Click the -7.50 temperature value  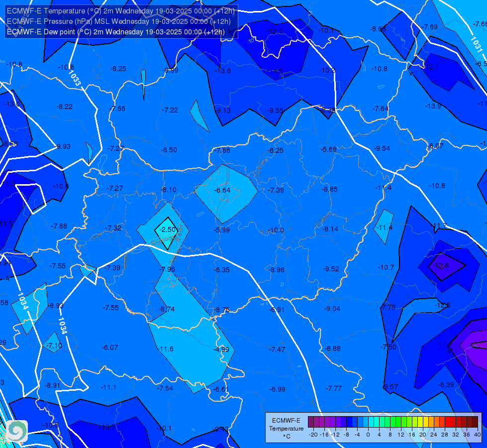point(389,347)
